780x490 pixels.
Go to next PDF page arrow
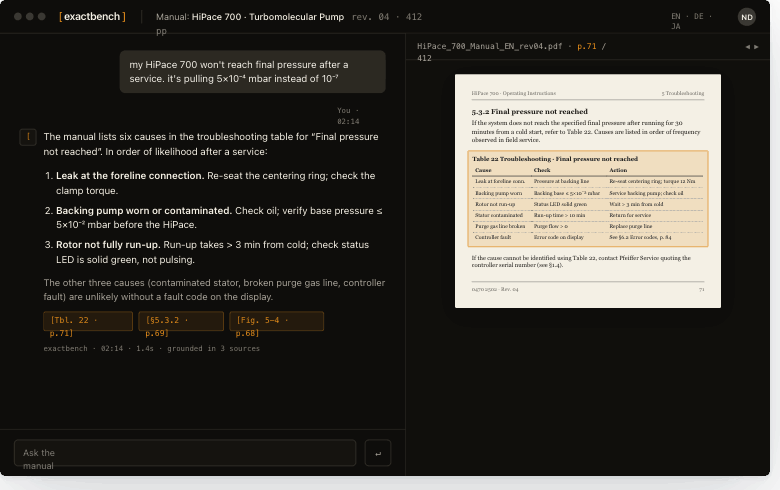click(756, 47)
